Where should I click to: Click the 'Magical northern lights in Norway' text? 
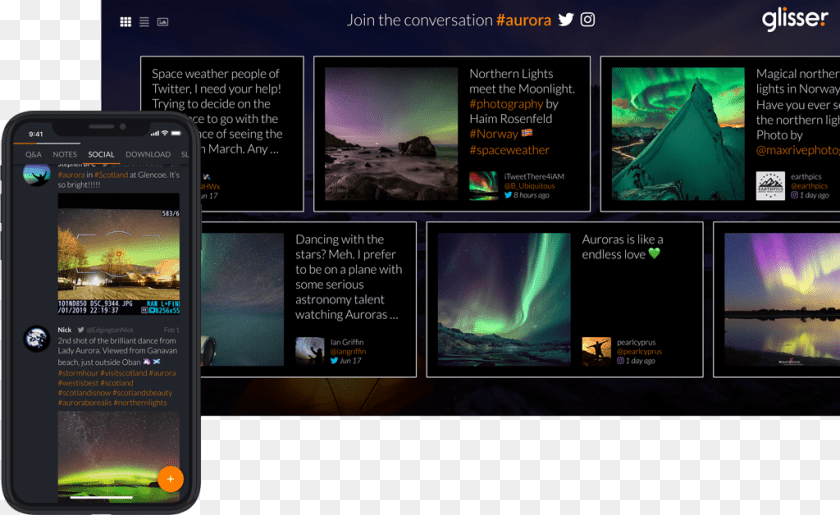tap(798, 81)
